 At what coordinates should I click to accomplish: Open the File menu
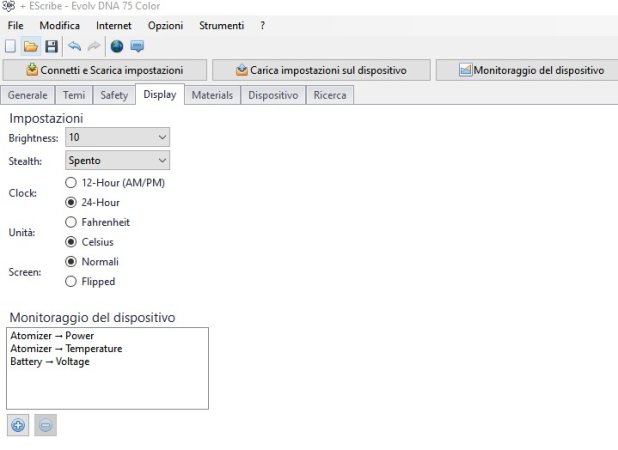click(x=15, y=26)
